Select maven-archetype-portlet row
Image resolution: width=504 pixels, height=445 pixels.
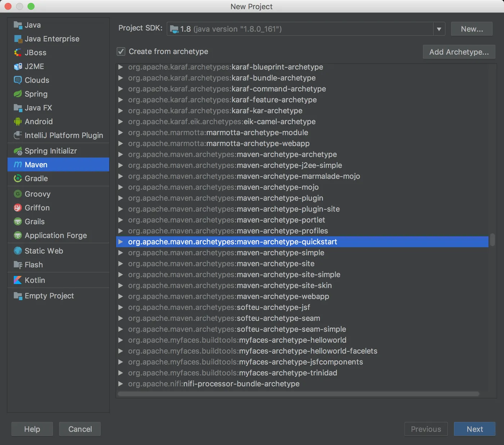tap(302, 220)
